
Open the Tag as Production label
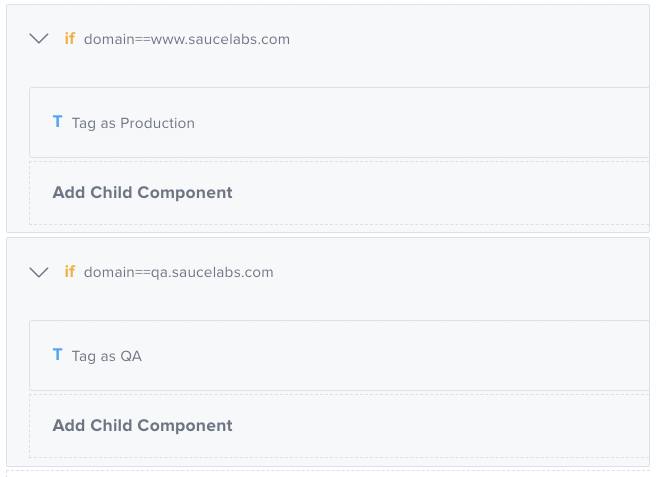point(133,123)
